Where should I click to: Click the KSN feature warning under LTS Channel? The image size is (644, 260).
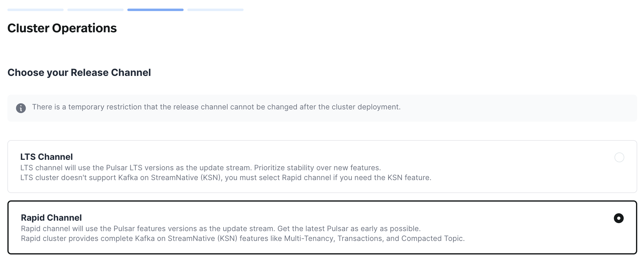click(226, 177)
